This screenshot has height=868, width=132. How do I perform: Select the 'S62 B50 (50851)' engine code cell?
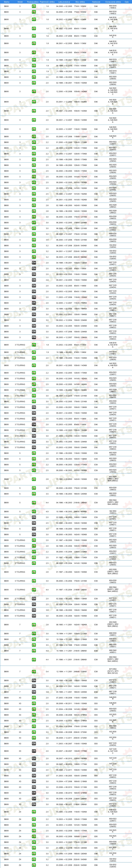coord(113,511)
